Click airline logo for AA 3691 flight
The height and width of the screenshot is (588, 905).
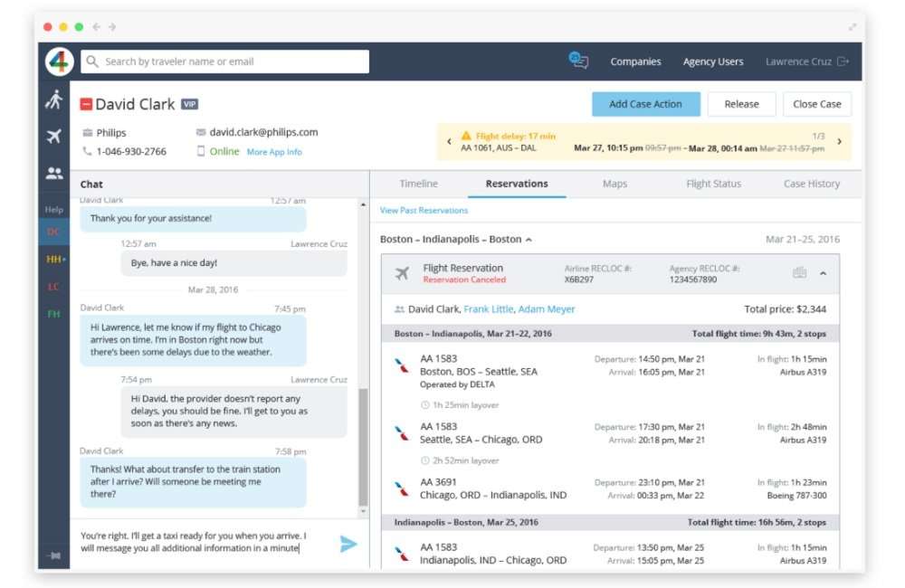pyautogui.click(x=402, y=488)
